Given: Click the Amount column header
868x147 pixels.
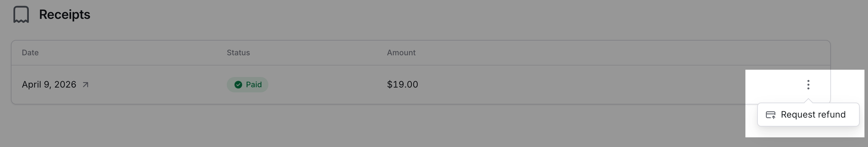Looking at the screenshot, I should [x=401, y=53].
